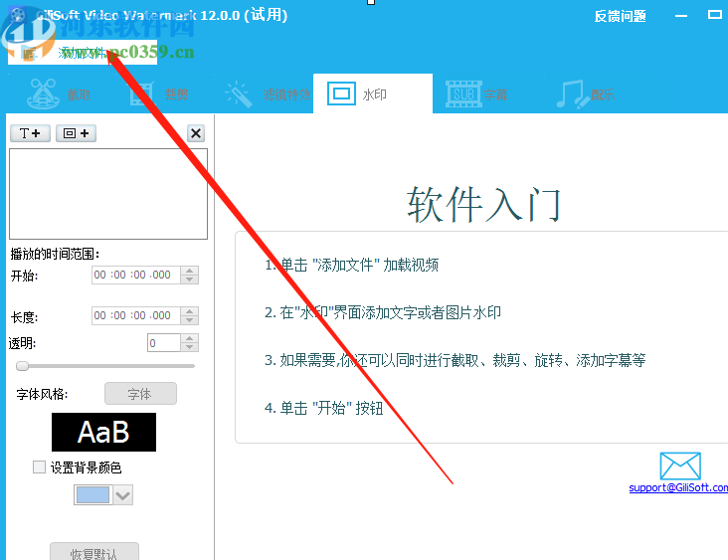Click the 添加文件 add file button
Image resolution: width=728 pixels, height=560 pixels.
(x=83, y=53)
